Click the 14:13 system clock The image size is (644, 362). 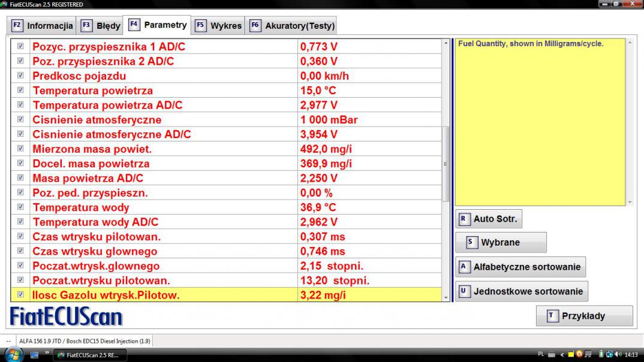(x=631, y=355)
